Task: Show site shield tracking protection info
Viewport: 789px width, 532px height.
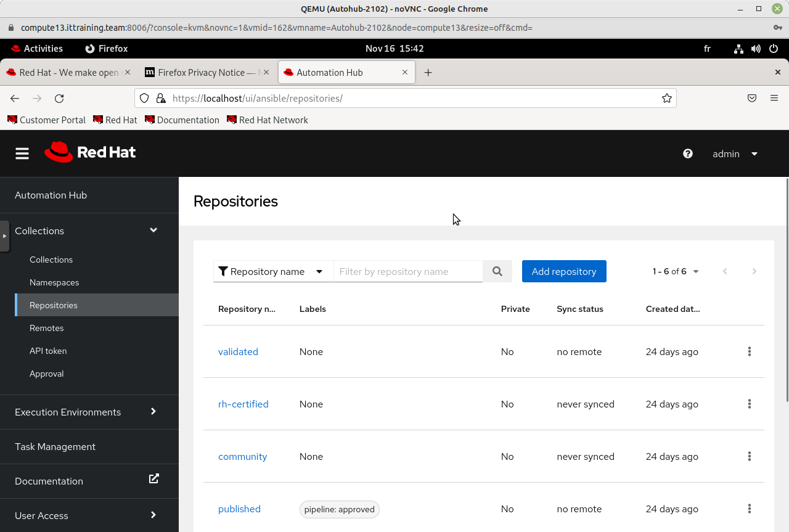Action: point(144,98)
